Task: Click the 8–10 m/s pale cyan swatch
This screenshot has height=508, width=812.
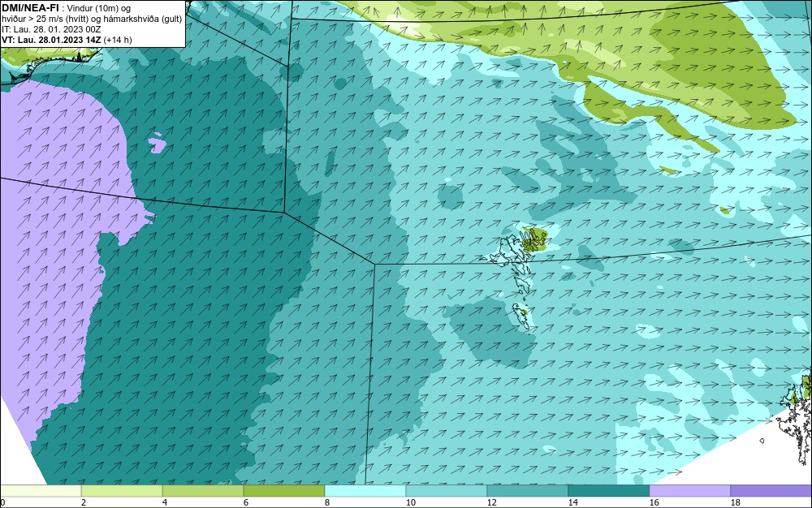Action: (365, 491)
